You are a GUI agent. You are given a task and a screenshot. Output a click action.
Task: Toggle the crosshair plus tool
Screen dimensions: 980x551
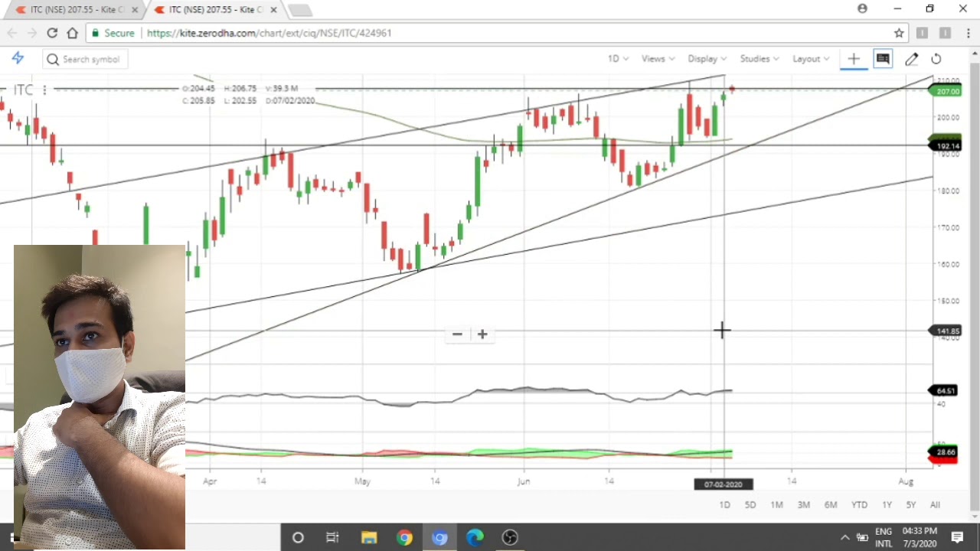pos(854,59)
